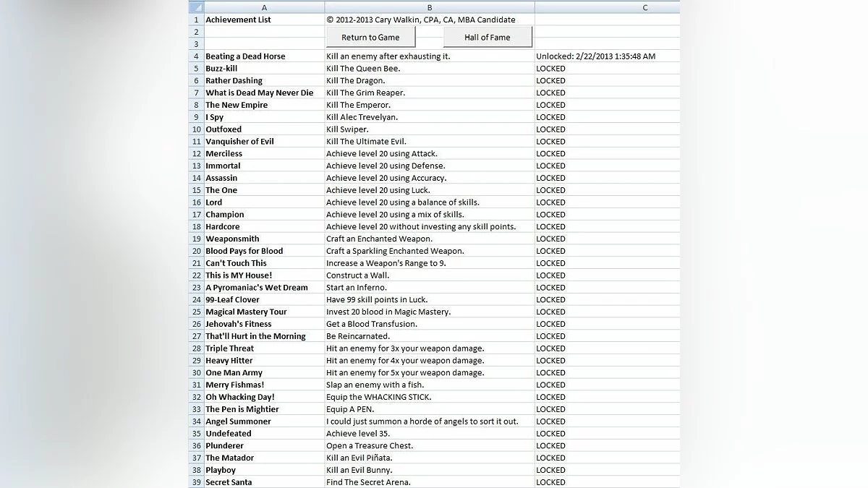Select row 1 header
This screenshot has width=868, height=488.
point(196,20)
